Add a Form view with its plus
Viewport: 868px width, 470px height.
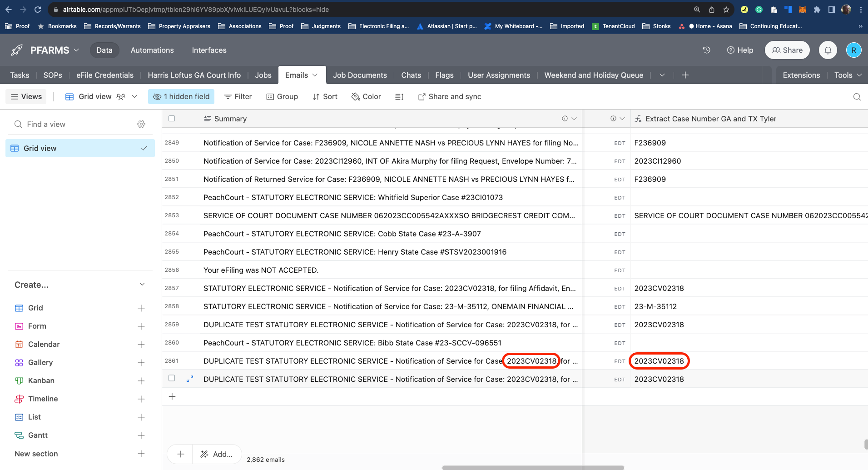141,326
